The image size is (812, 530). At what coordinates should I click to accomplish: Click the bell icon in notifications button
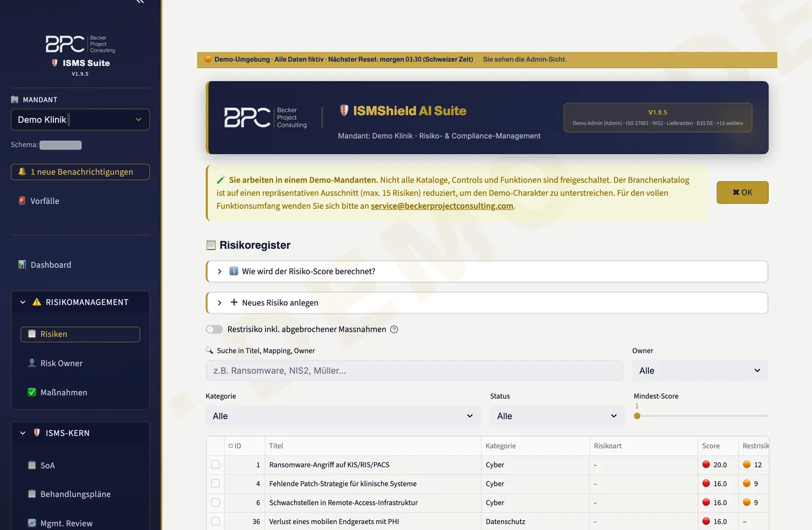[x=22, y=172]
